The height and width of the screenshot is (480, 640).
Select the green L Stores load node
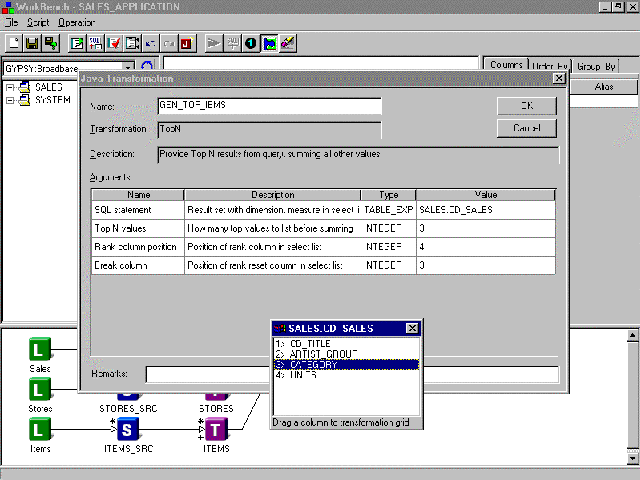[x=39, y=389]
